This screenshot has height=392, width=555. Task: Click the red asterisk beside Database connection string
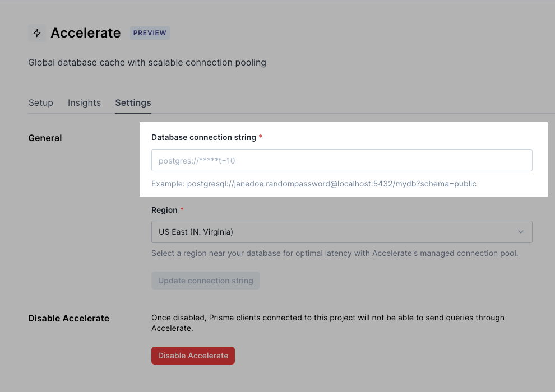tap(260, 137)
